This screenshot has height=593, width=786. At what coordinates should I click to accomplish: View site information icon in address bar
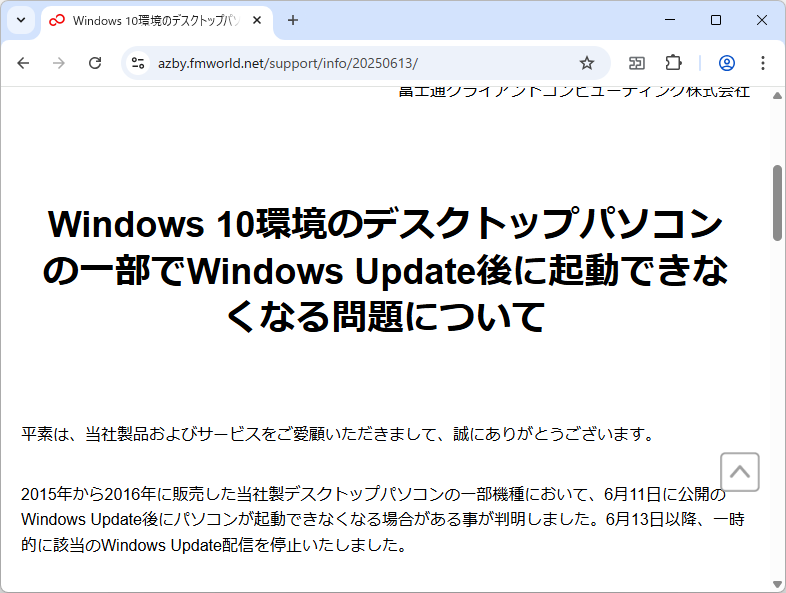click(138, 63)
